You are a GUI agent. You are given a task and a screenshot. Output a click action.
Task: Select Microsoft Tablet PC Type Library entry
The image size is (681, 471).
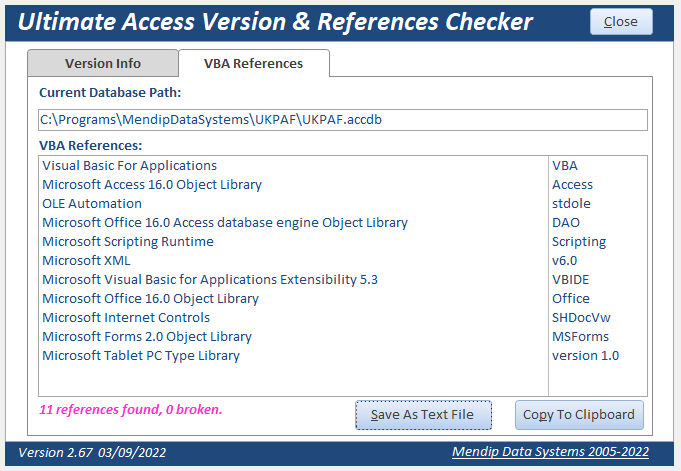point(141,356)
